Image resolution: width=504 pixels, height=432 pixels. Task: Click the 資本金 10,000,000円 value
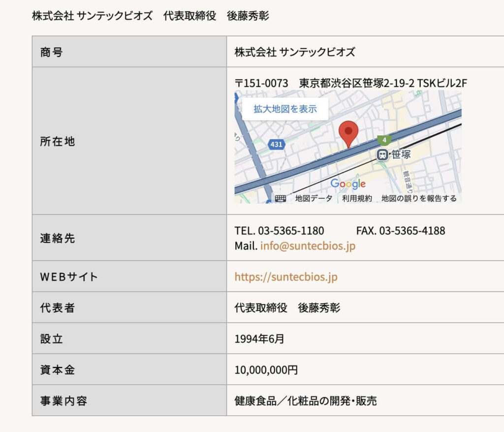tap(266, 370)
